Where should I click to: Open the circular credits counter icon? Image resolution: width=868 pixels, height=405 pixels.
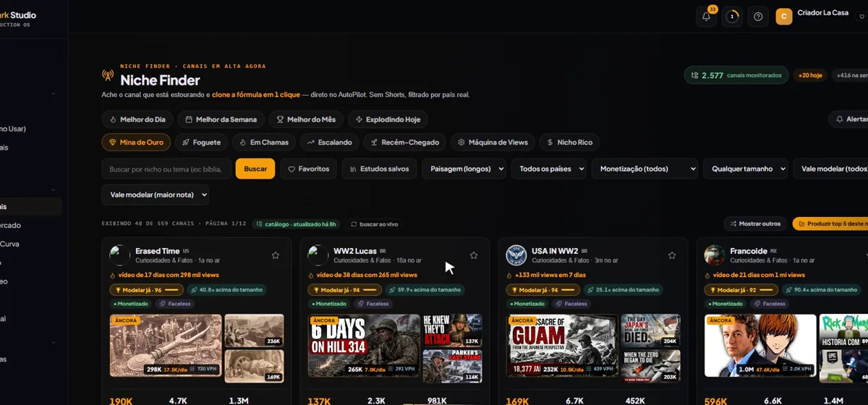pyautogui.click(x=732, y=16)
